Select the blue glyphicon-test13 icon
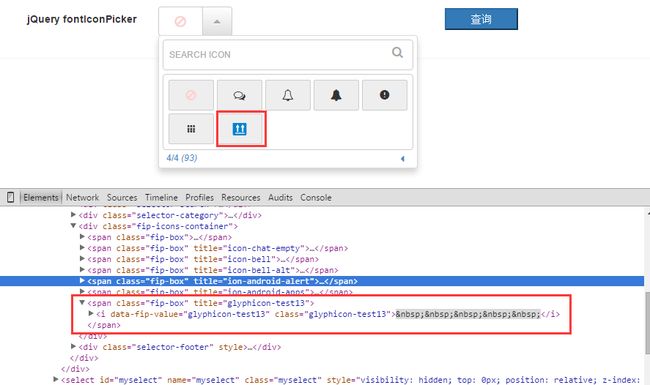The image size is (650, 385). [x=240, y=129]
